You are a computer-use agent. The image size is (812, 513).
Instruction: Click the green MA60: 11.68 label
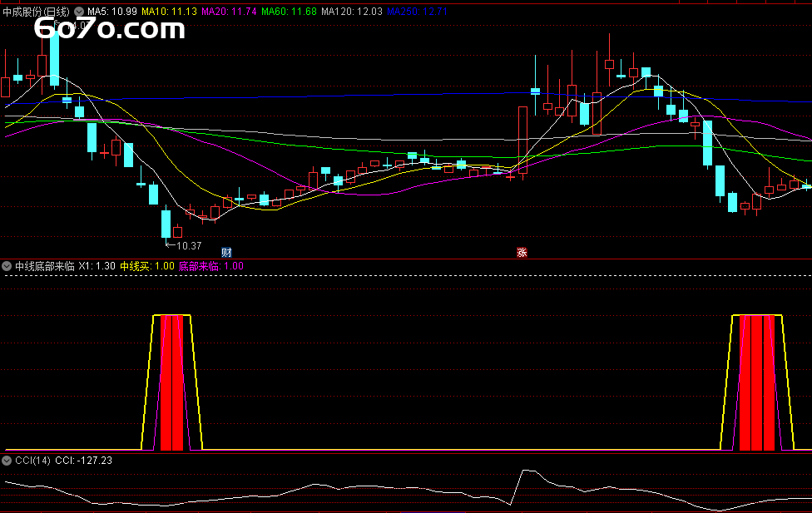[289, 12]
